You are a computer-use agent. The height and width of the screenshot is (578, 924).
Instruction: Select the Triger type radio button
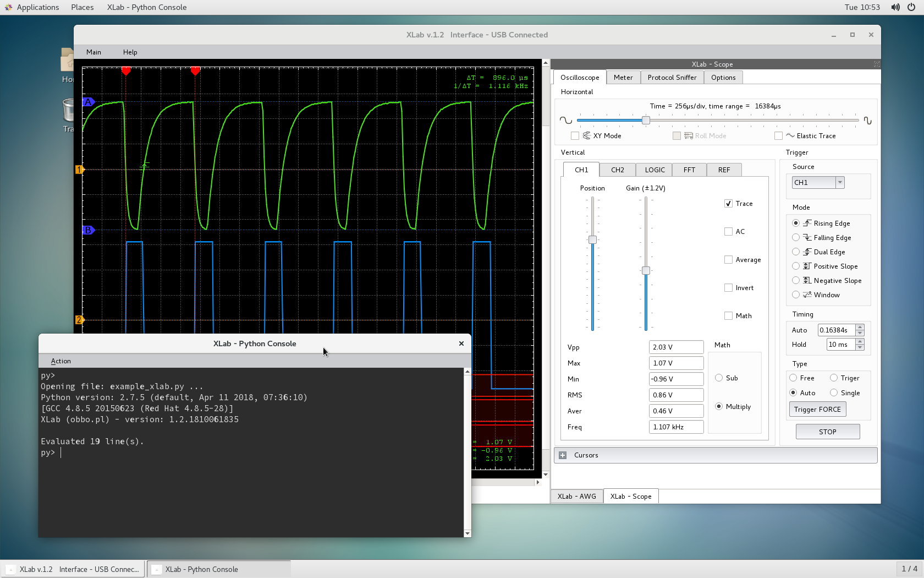click(834, 378)
